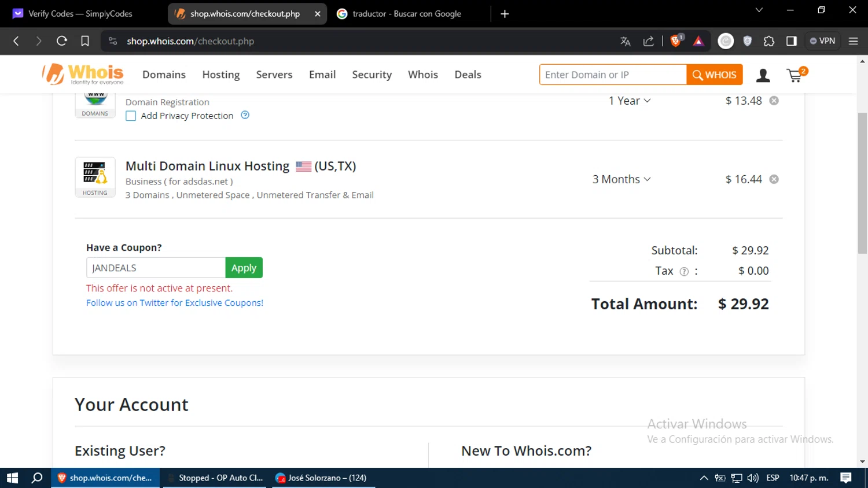Screen dimensions: 868x488
Task: Open the taskbar volume control
Action: click(753, 478)
